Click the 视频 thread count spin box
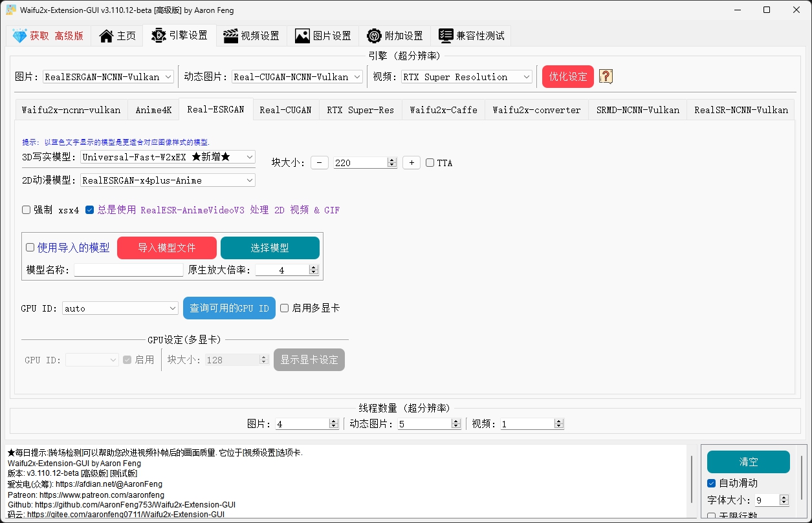Screen dimensions: 812x523 pos(532,424)
